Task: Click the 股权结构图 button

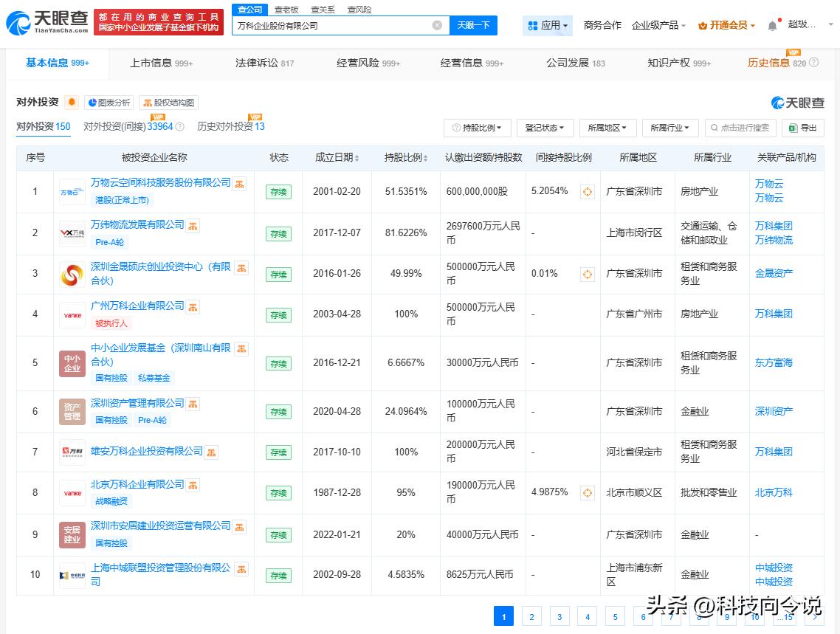Action: (169, 103)
